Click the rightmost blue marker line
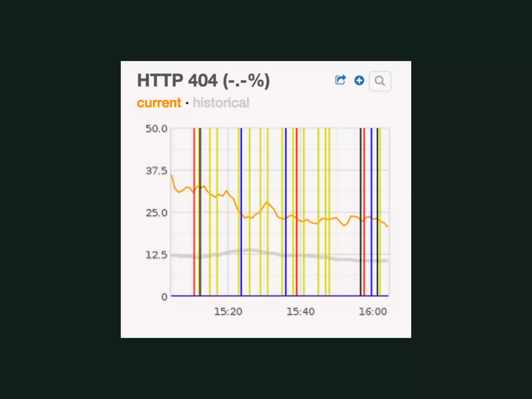Screen dimensions: 532x399 [x=371, y=156]
